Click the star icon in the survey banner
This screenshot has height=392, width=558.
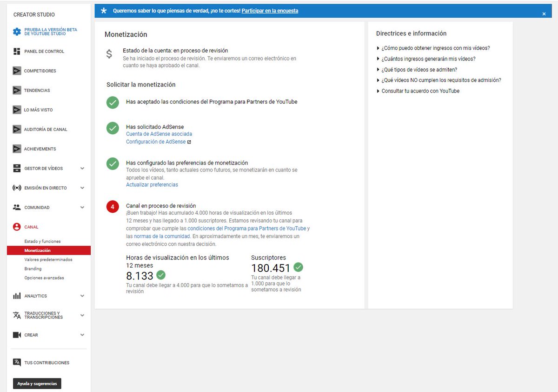tap(104, 11)
